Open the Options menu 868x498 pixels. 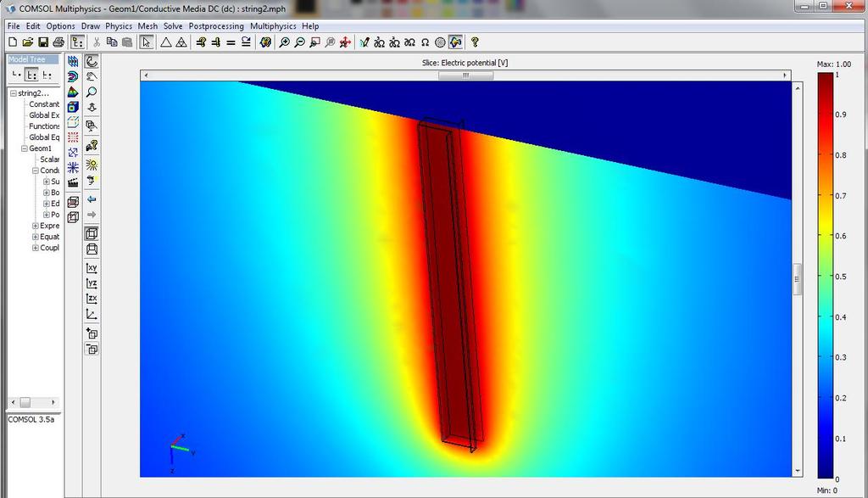[60, 26]
